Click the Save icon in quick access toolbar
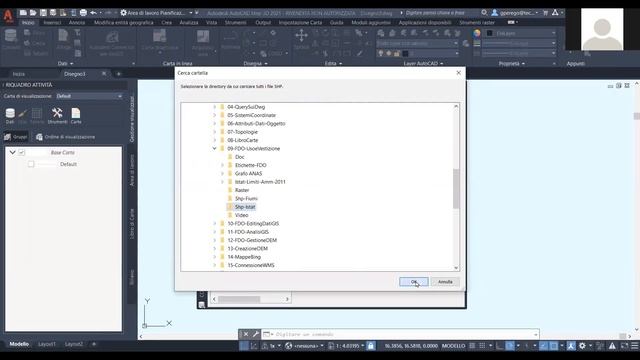The image size is (640, 360). click(43, 13)
